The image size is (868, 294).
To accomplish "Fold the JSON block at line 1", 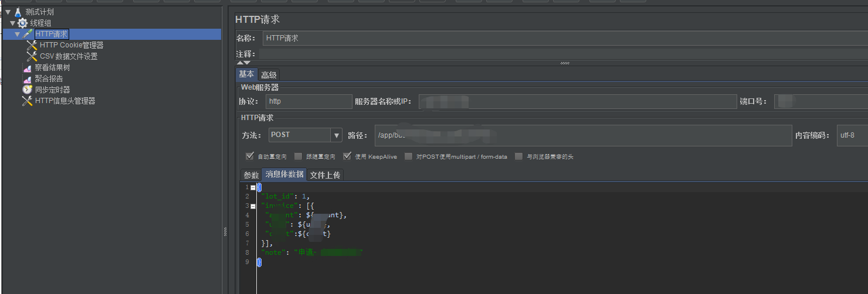I will pyautogui.click(x=253, y=187).
